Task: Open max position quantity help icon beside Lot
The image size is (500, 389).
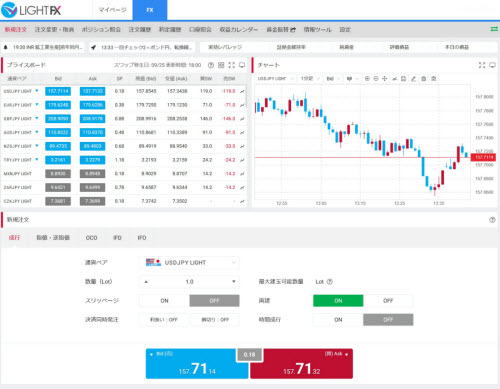Action: pyautogui.click(x=329, y=282)
